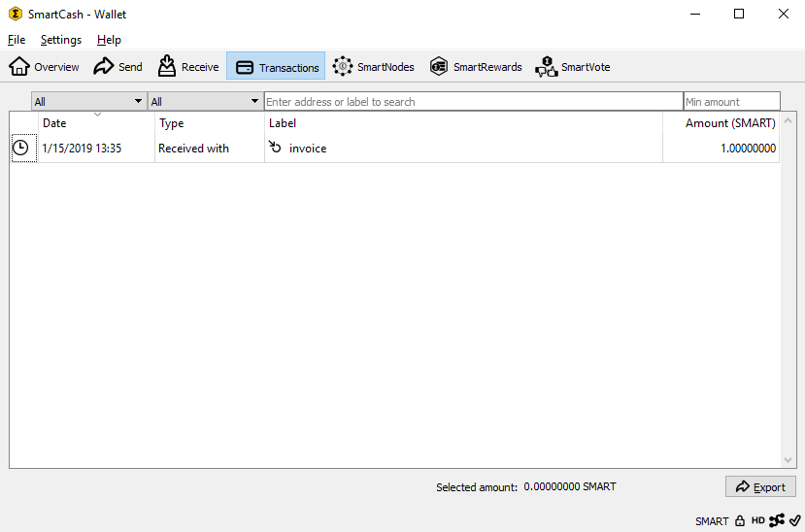Click the scrollbar up arrow of transaction list
Viewport: 805px width, 532px height.
click(x=788, y=121)
